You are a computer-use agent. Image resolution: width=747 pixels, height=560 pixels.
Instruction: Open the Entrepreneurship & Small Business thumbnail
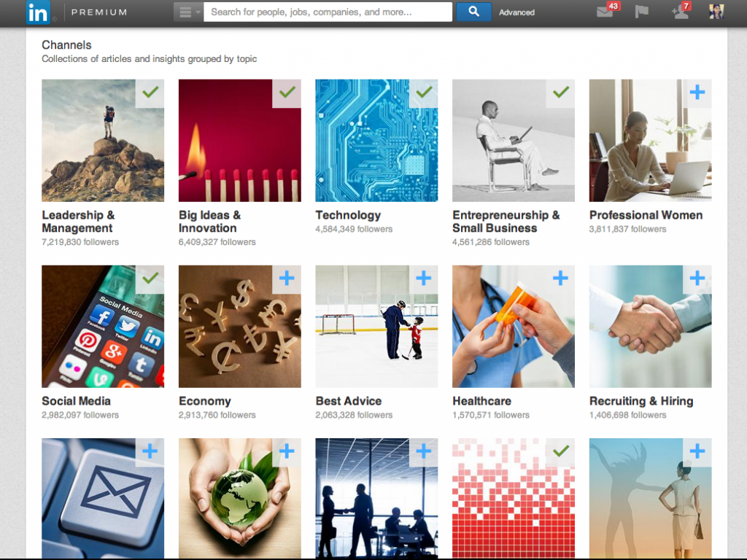pyautogui.click(x=513, y=141)
